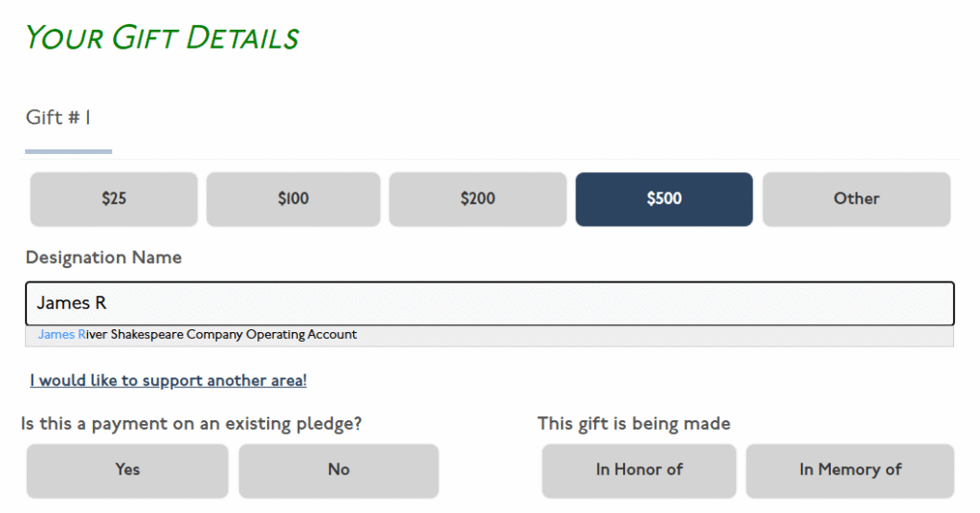Screen dimensions: 980x513
Task: Open the Gift # 1 tab
Action: [58, 118]
